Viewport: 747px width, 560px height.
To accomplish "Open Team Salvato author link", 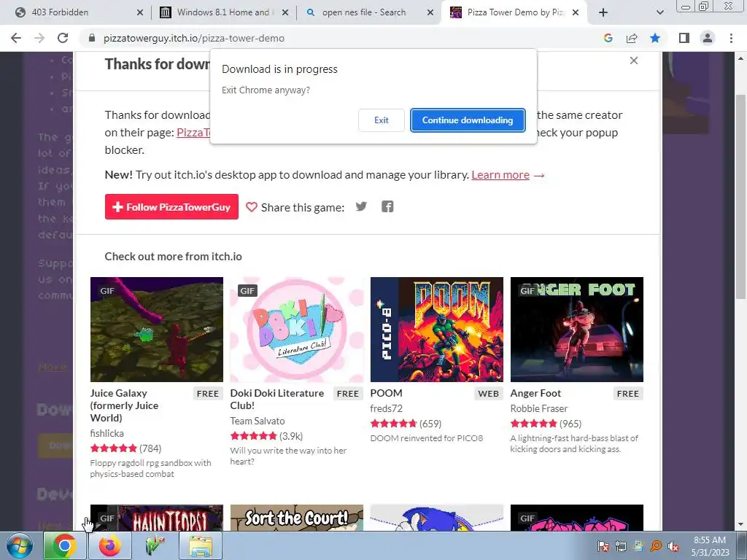I will tap(258, 421).
